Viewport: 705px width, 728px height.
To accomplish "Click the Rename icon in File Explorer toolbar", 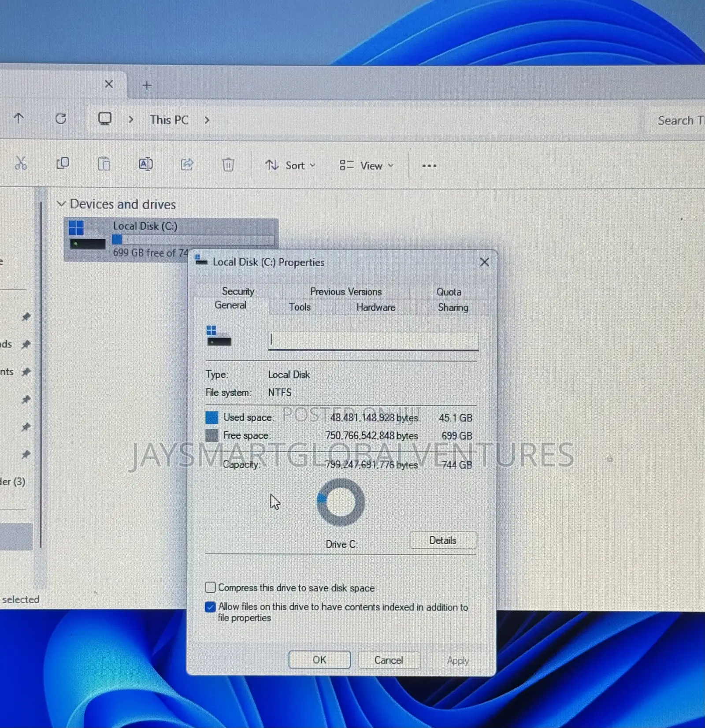I will tap(145, 164).
